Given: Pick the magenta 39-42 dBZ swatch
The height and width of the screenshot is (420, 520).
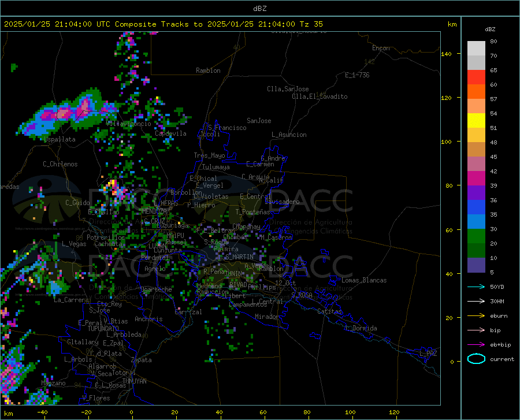Looking at the screenshot, I should (x=476, y=179).
